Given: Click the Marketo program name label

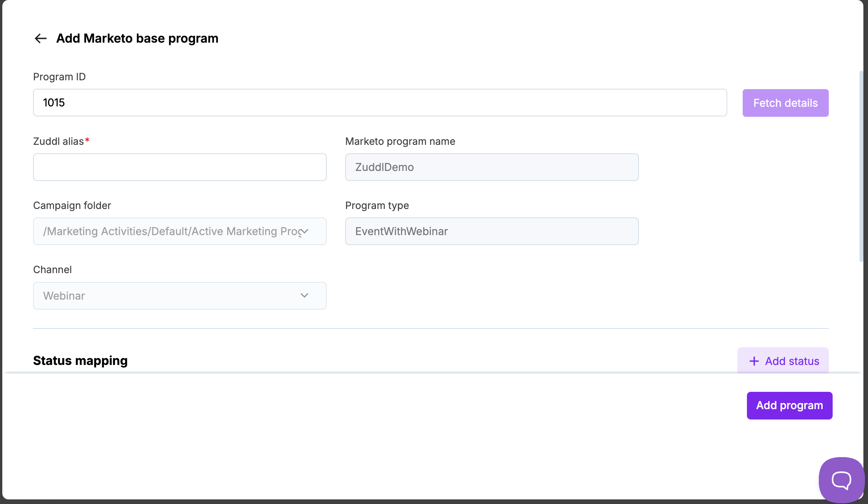Looking at the screenshot, I should pyautogui.click(x=400, y=141).
